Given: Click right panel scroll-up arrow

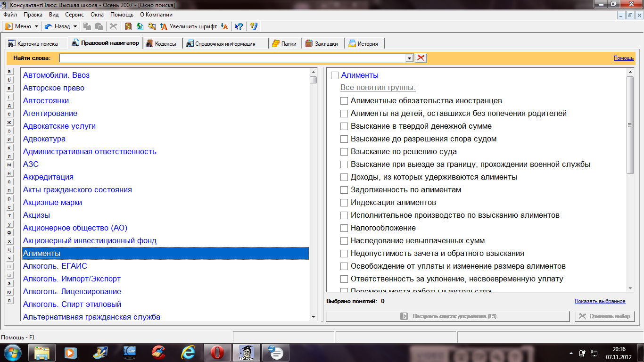Looking at the screenshot, I should pos(630,72).
